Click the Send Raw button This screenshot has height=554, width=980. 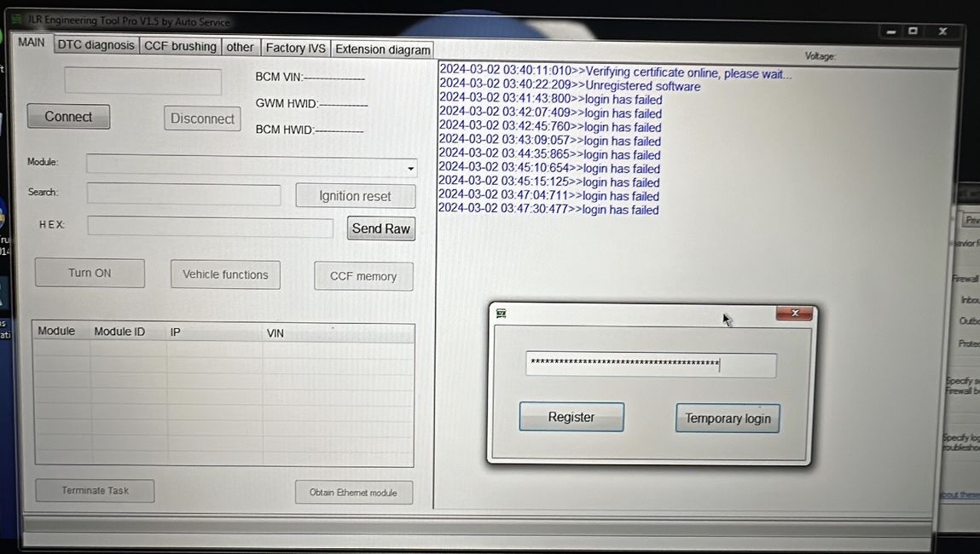click(380, 228)
